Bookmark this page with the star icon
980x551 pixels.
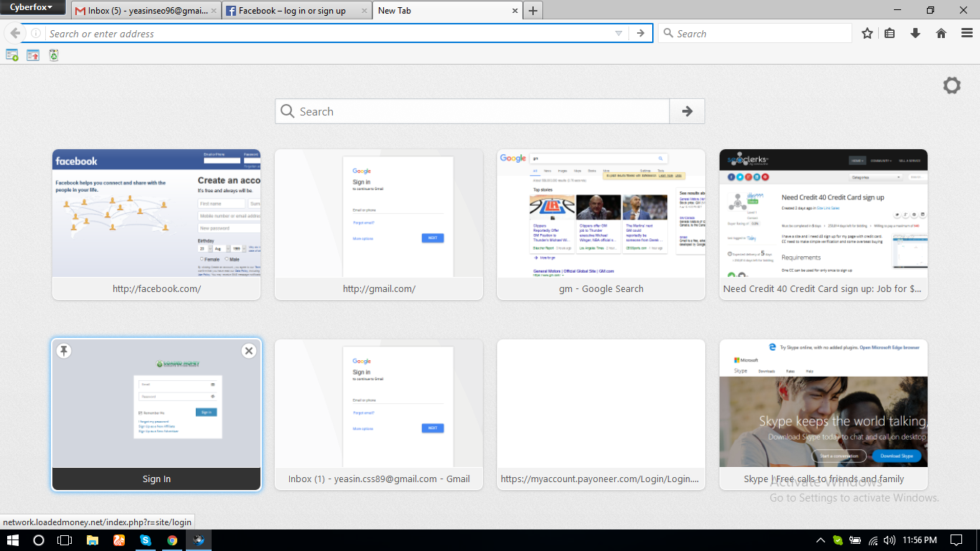click(867, 34)
